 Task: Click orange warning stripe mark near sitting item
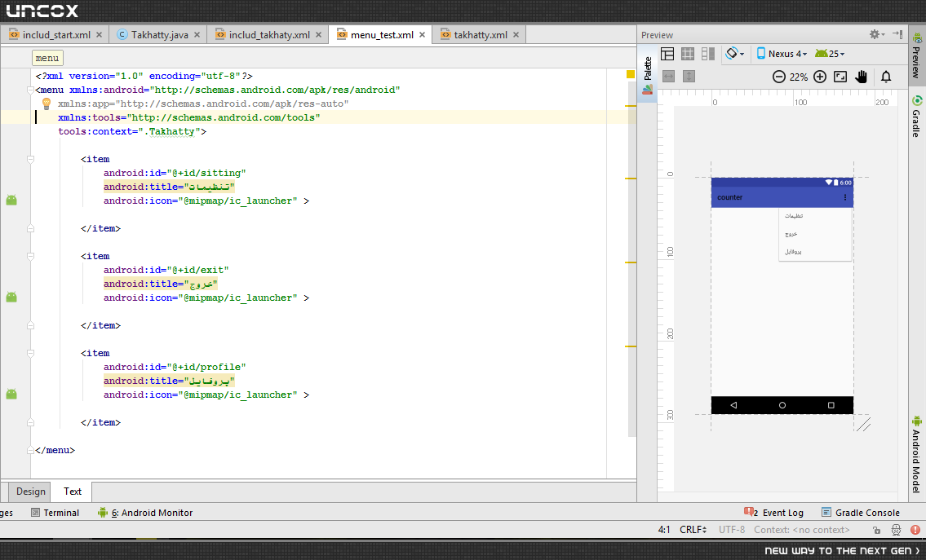point(630,179)
